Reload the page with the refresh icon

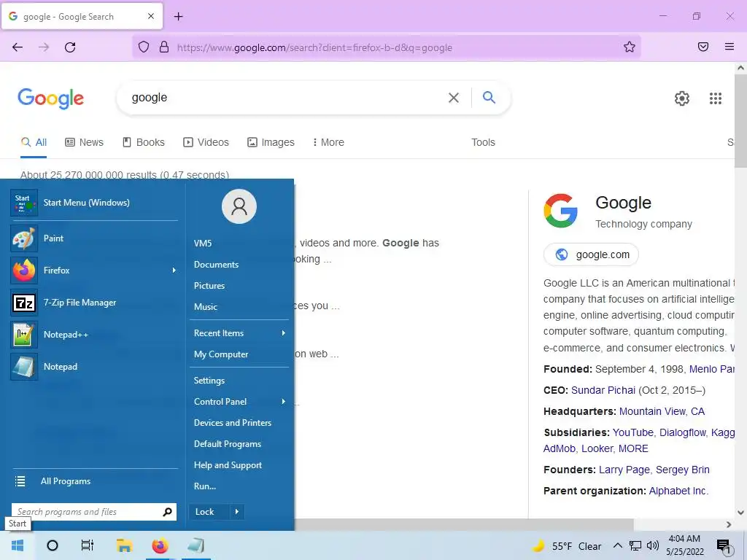pyautogui.click(x=70, y=47)
